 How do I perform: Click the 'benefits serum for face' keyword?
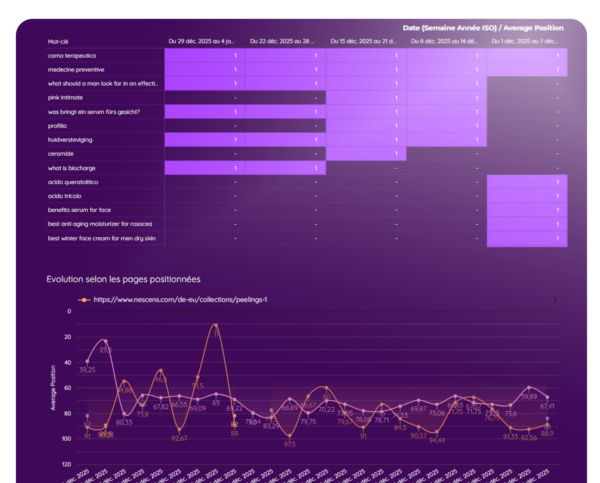click(x=80, y=210)
